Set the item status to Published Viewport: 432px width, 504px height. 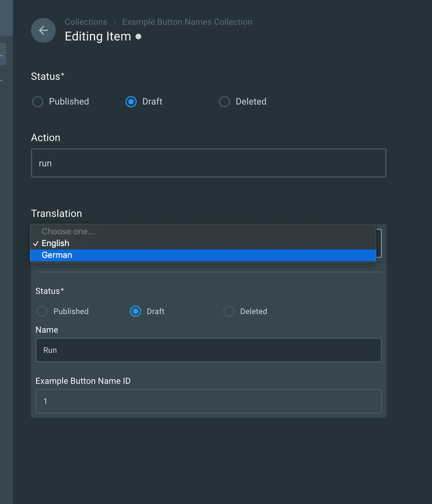[38, 102]
